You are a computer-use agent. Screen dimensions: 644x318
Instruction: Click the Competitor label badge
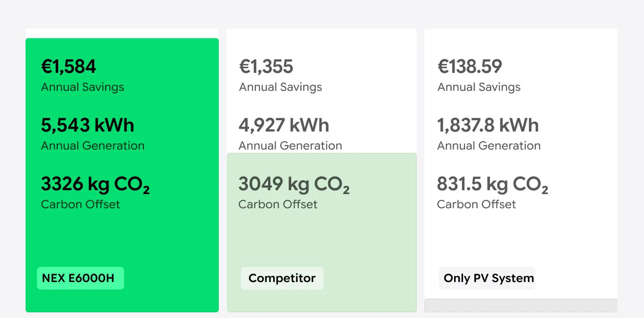point(282,278)
